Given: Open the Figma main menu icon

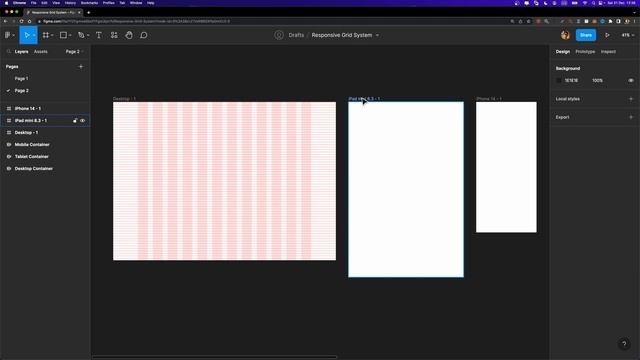Looking at the screenshot, I should point(7,35).
